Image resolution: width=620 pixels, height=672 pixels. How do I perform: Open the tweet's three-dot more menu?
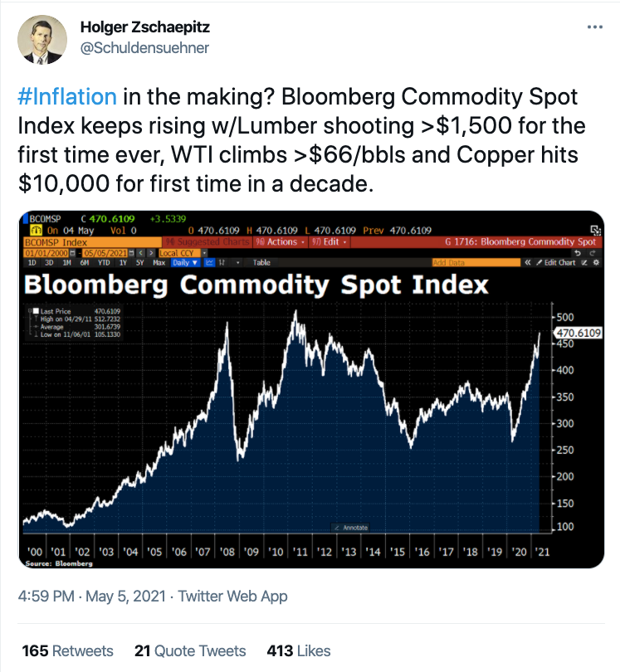tap(595, 27)
